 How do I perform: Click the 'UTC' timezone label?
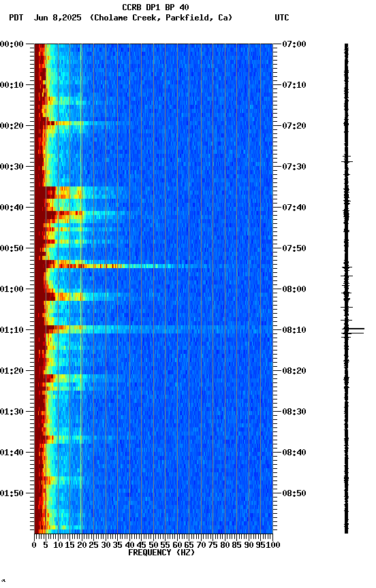(x=282, y=18)
